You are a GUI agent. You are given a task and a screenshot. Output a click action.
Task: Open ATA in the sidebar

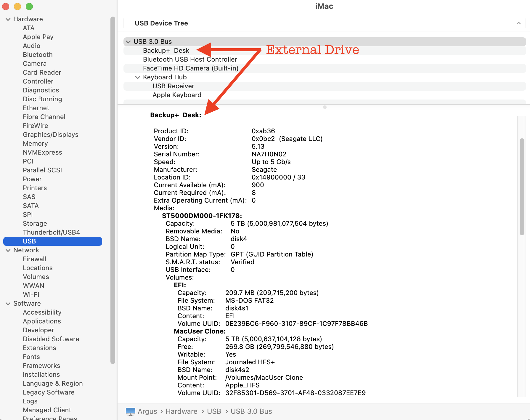click(29, 28)
